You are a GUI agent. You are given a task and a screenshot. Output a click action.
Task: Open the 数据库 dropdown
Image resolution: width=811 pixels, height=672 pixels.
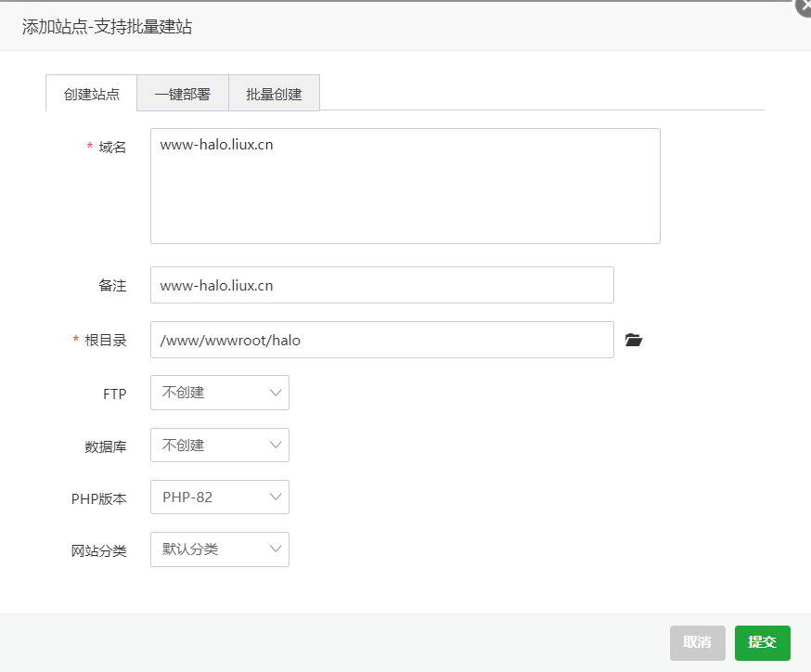pos(220,446)
